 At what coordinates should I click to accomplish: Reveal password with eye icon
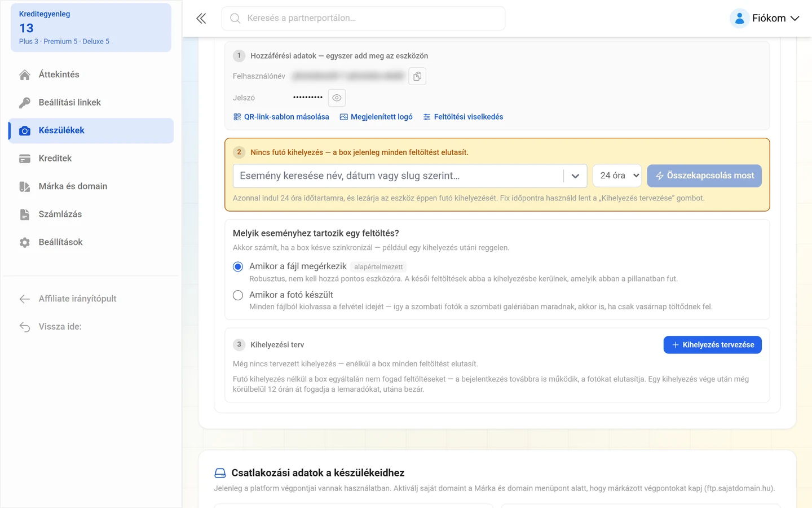coord(337,98)
